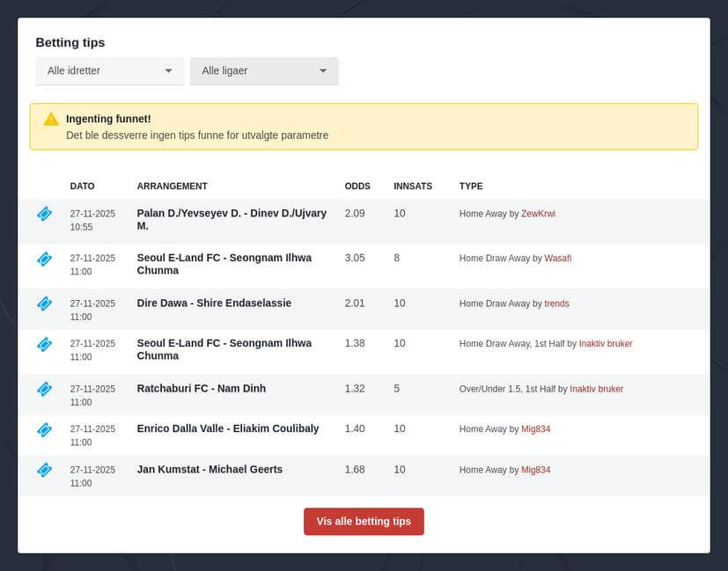Click the ticket icon for Seoul E-Land 1.38 tip
The image size is (728, 571).
[44, 345]
